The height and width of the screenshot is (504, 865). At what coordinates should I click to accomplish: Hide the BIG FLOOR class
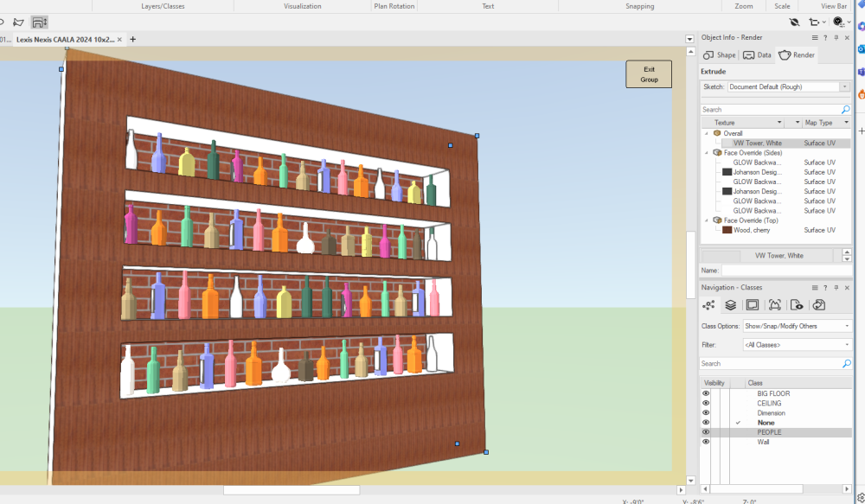tap(705, 392)
